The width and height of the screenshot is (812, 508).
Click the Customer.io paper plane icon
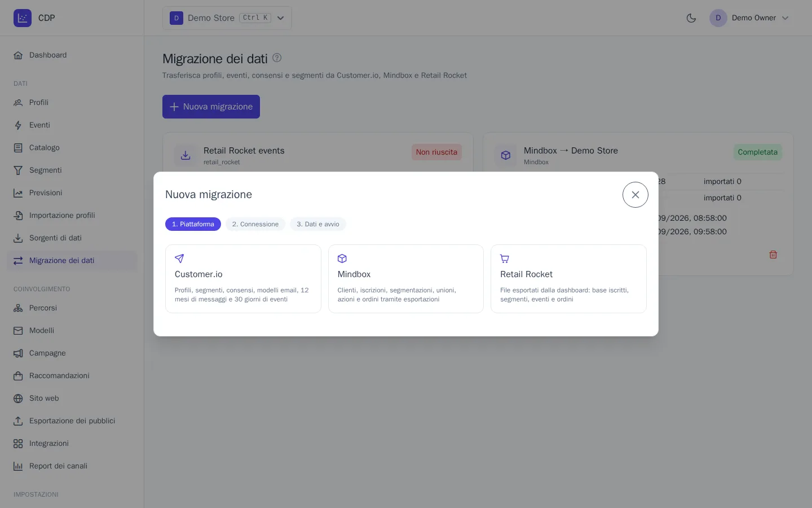pyautogui.click(x=179, y=259)
